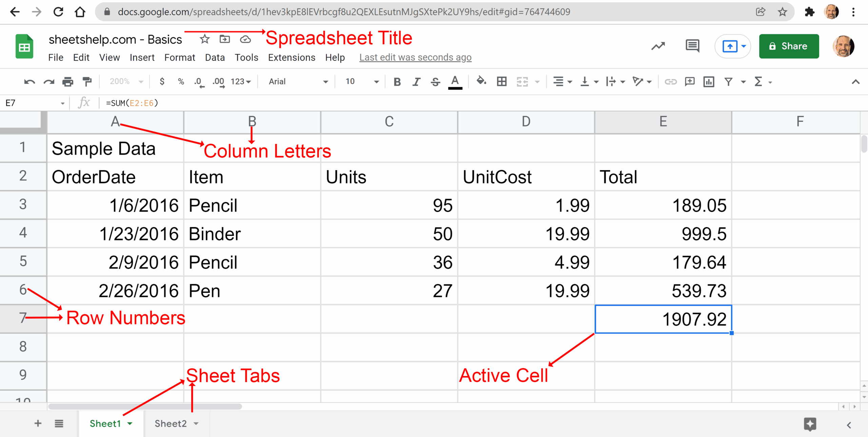The height and width of the screenshot is (437, 868).
Task: Open comment history icon
Action: (692, 46)
